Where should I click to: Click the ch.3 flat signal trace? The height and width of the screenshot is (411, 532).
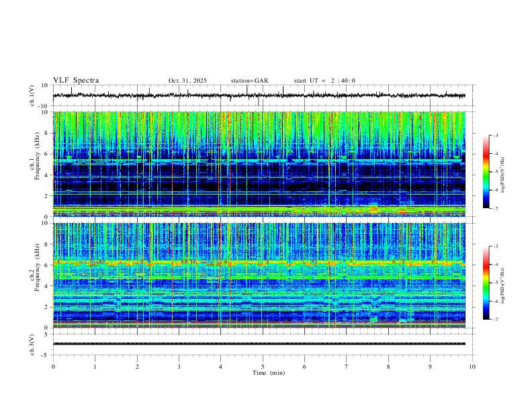point(259,344)
